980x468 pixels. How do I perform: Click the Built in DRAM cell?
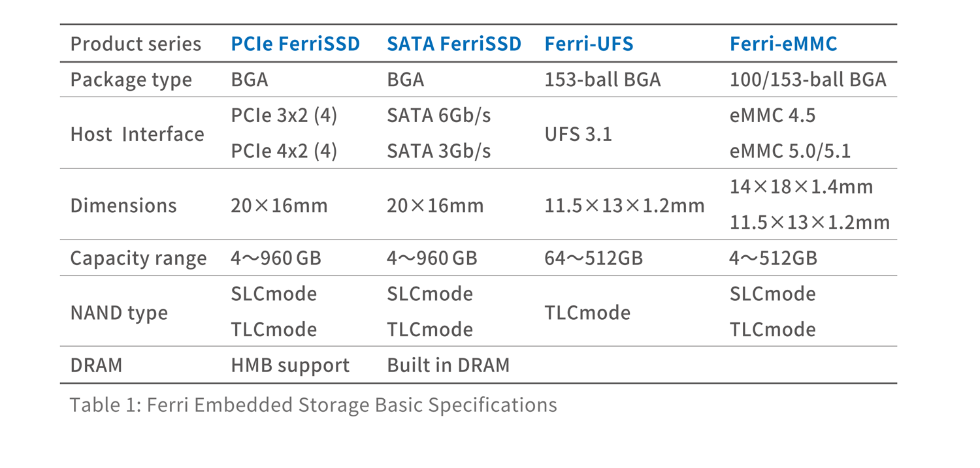[x=448, y=365]
